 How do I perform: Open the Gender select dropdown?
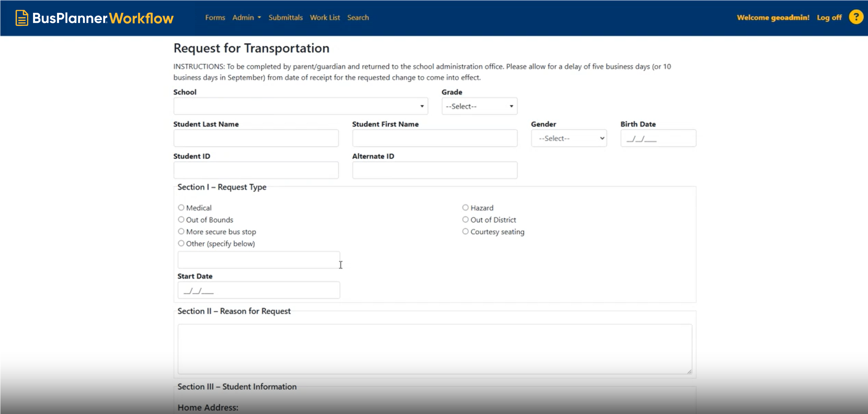[568, 138]
